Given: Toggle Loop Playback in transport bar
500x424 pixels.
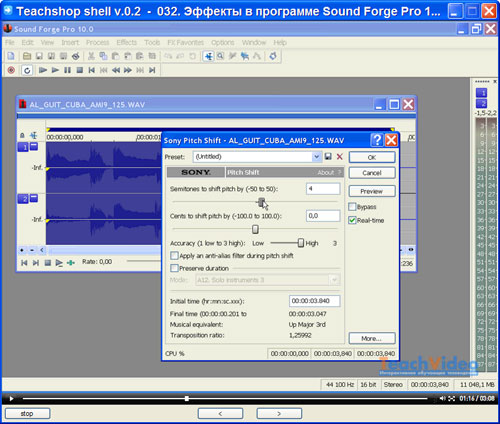Looking at the screenshot, I should pos(27,70).
